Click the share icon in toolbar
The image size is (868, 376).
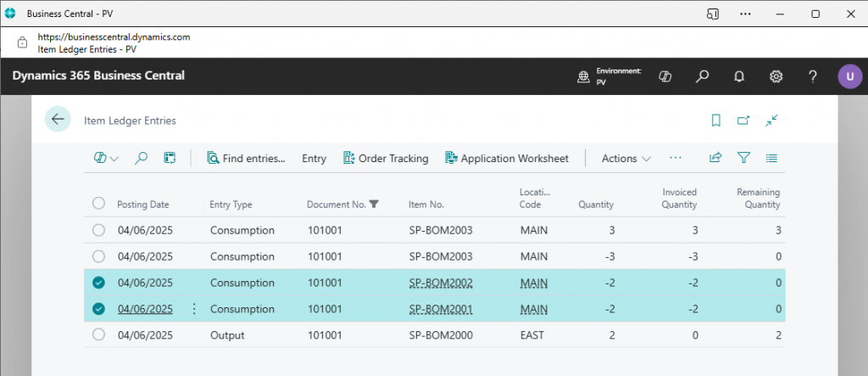point(715,158)
